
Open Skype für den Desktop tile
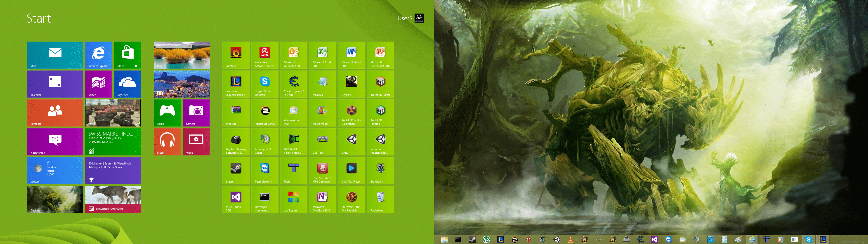pos(265,84)
